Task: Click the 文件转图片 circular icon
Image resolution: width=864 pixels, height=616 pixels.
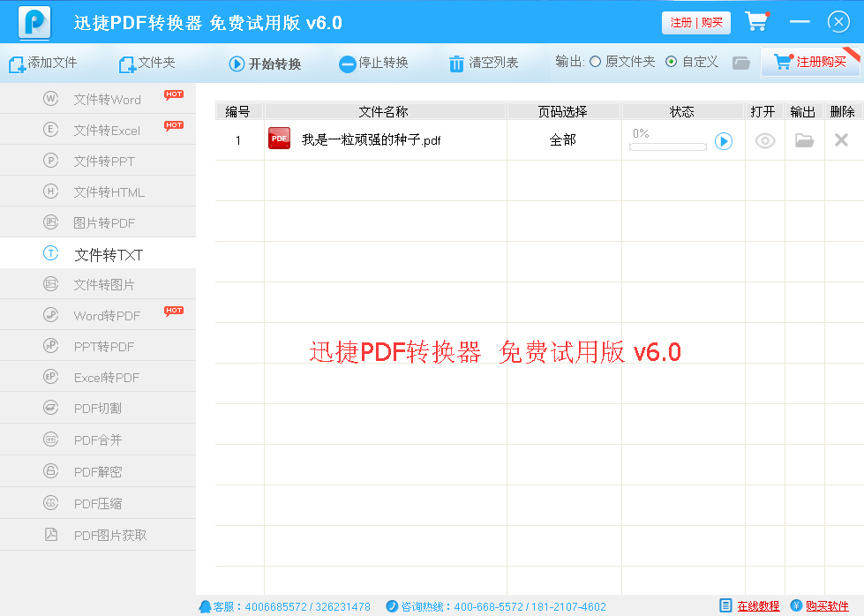Action: coord(50,284)
